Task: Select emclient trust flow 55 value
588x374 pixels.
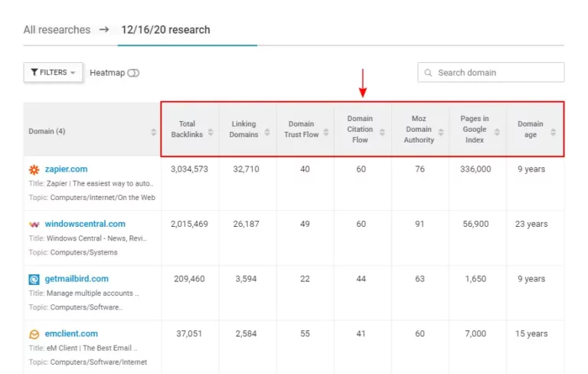Action: (305, 333)
